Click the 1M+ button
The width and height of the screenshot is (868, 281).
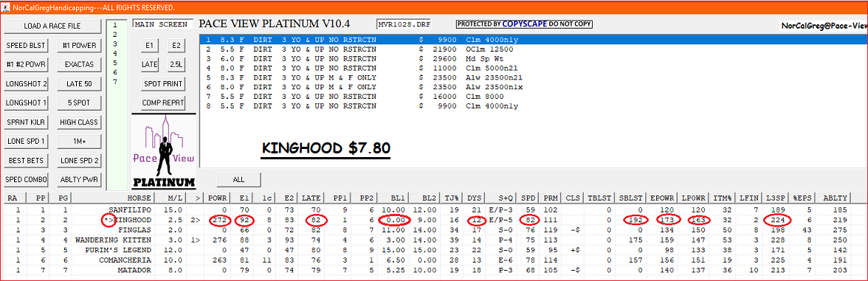click(x=79, y=141)
